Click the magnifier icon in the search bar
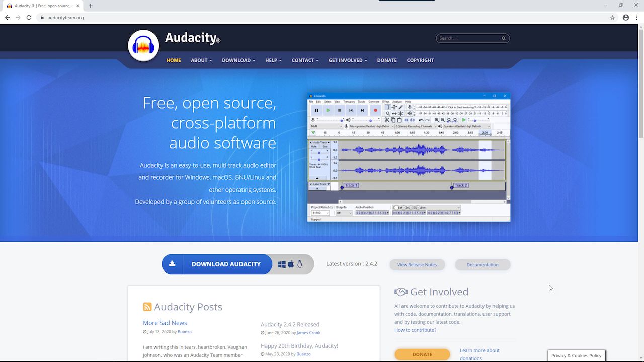 (x=503, y=38)
